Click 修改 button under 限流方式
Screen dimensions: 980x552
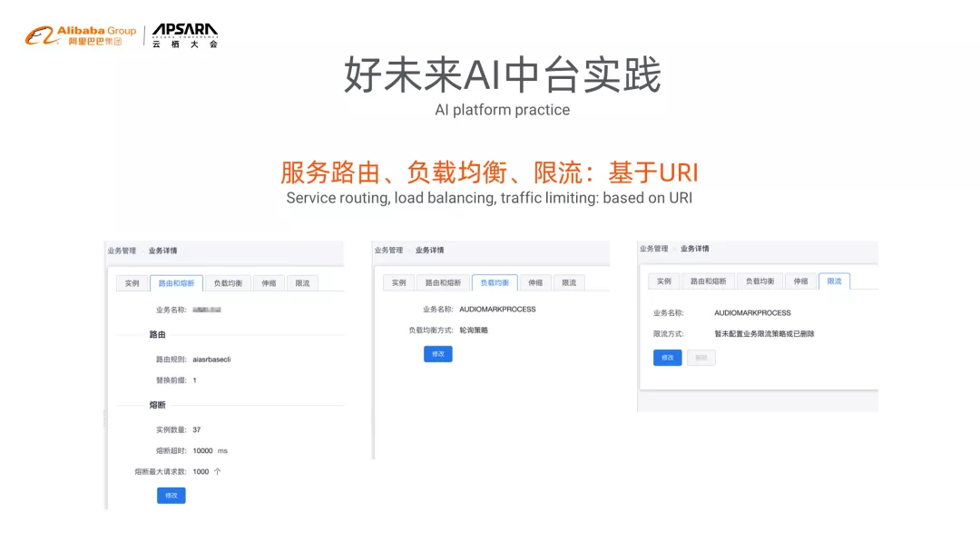[668, 358]
